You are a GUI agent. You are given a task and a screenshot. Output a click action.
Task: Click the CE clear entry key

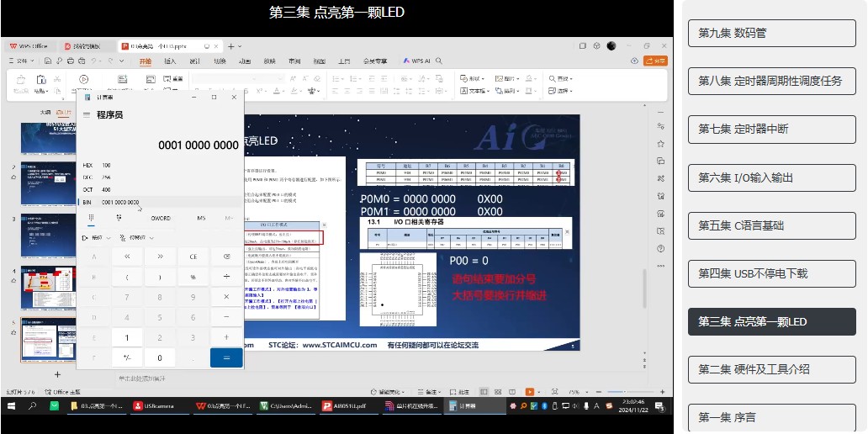tap(193, 257)
